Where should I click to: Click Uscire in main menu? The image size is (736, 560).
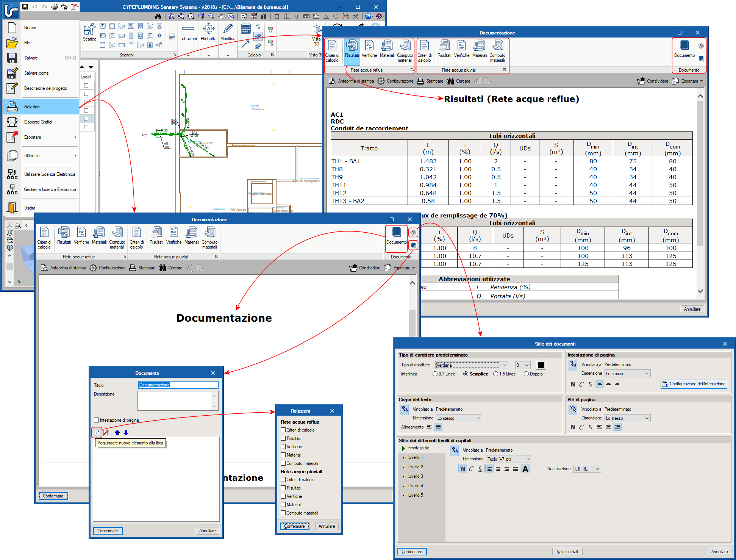click(42, 208)
